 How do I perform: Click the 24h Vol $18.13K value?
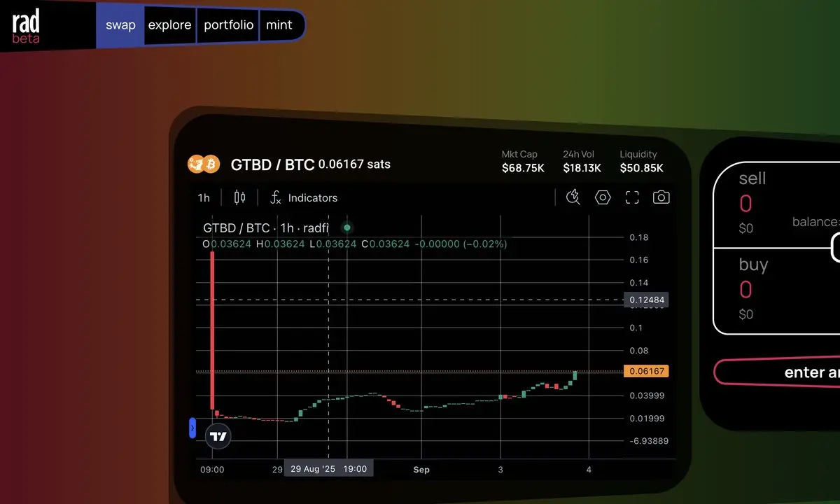582,168
